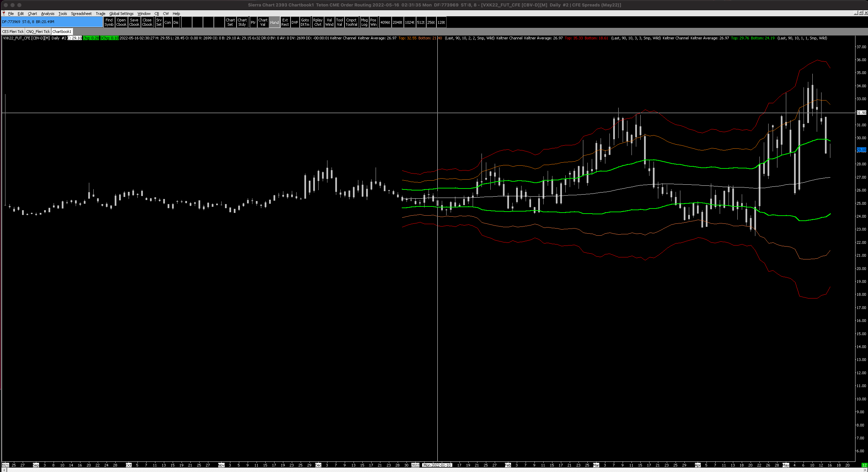Select the Hand tool button
The image size is (868, 472).
coord(274,22)
